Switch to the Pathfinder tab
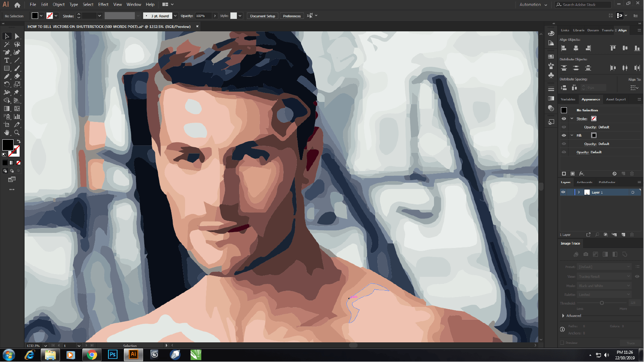The height and width of the screenshot is (362, 644). coord(607,182)
